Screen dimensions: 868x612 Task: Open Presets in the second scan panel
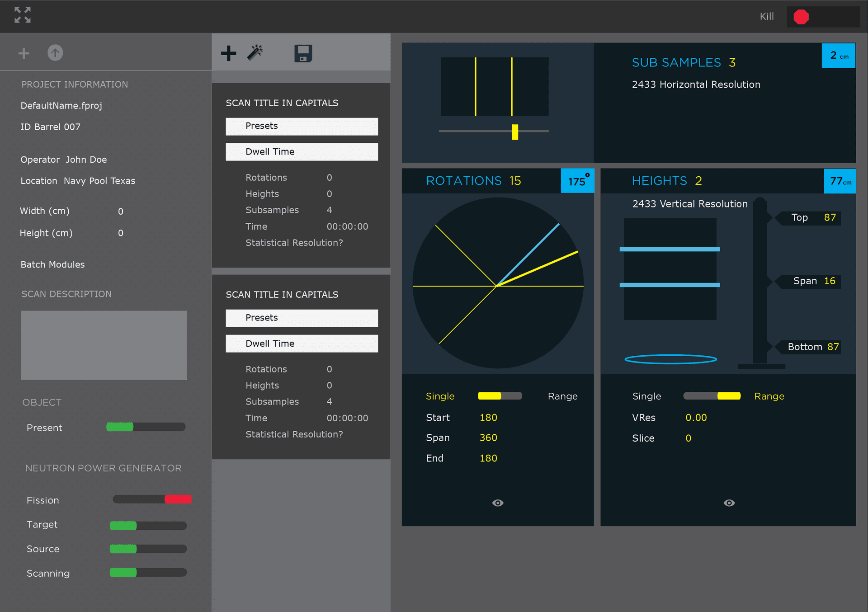point(302,318)
